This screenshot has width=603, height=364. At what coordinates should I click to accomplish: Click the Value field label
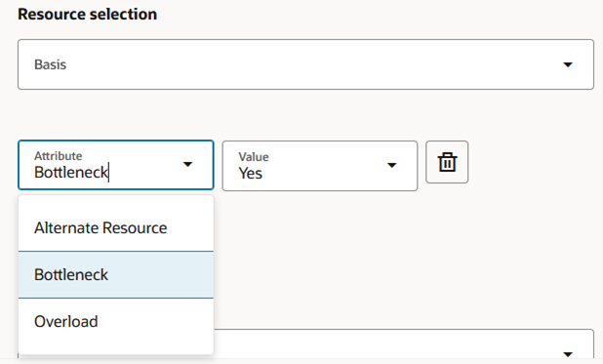(254, 156)
